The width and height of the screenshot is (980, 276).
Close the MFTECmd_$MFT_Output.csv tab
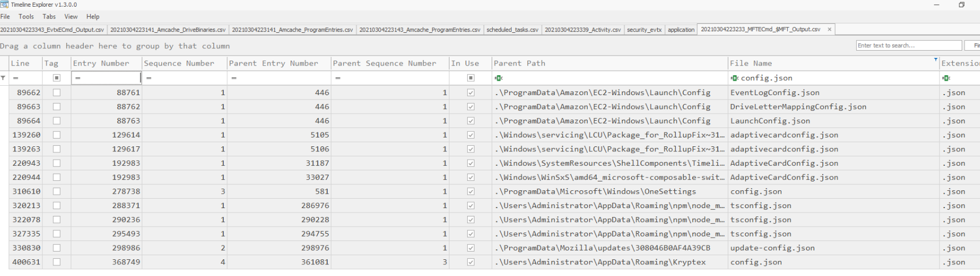pyautogui.click(x=829, y=29)
